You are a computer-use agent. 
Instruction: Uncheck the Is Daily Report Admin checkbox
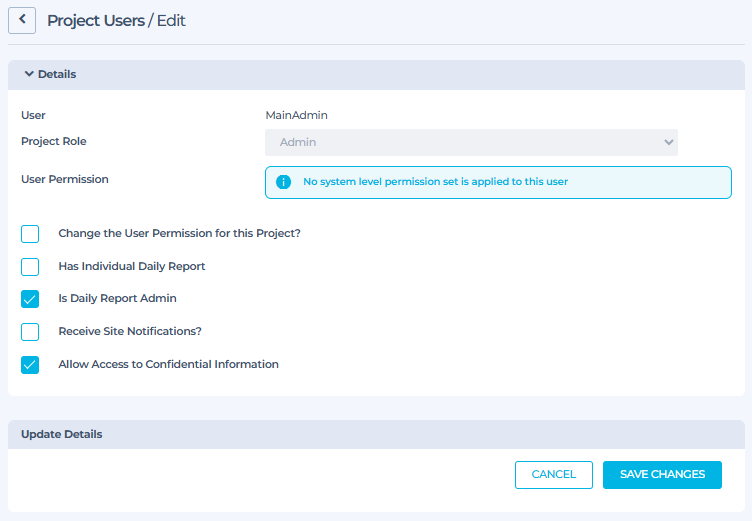click(30, 299)
